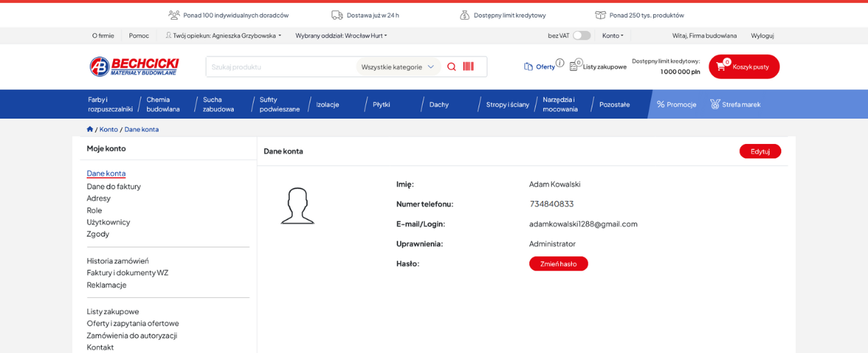Open Sufity podwieszane category
This screenshot has width=868, height=353.
(x=279, y=104)
